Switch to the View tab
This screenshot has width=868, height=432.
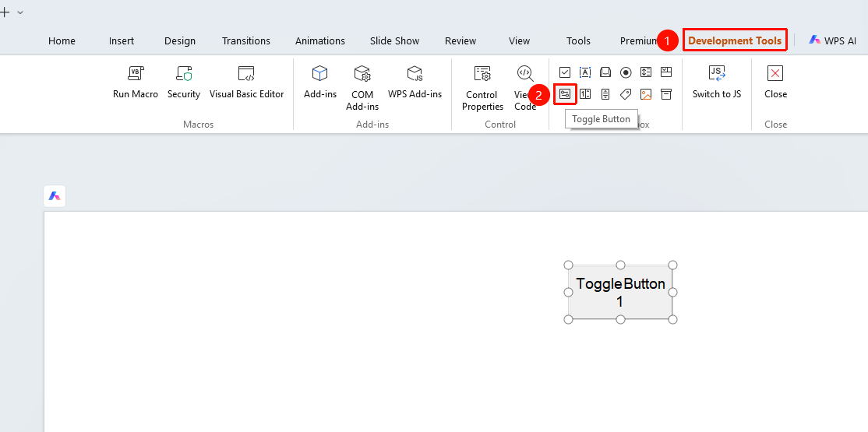[x=519, y=41]
